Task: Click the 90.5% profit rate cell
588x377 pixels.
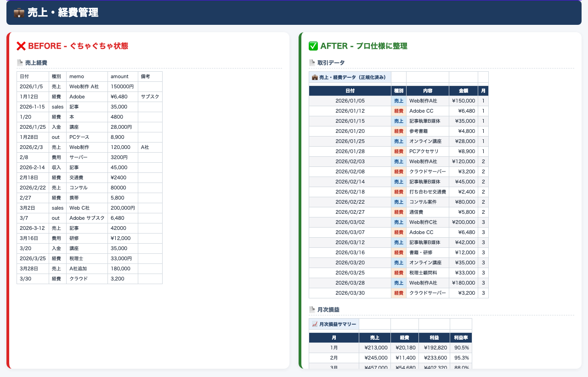Action: tap(461, 348)
